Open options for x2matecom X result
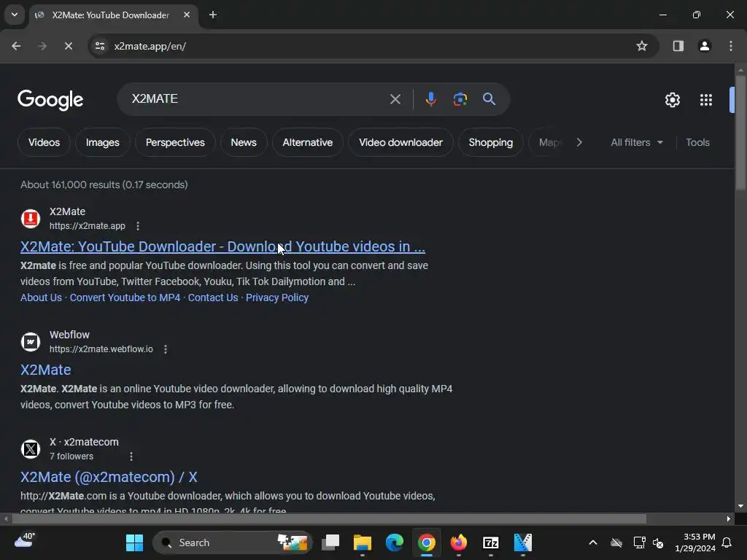Image resolution: width=747 pixels, height=560 pixels. (131, 456)
